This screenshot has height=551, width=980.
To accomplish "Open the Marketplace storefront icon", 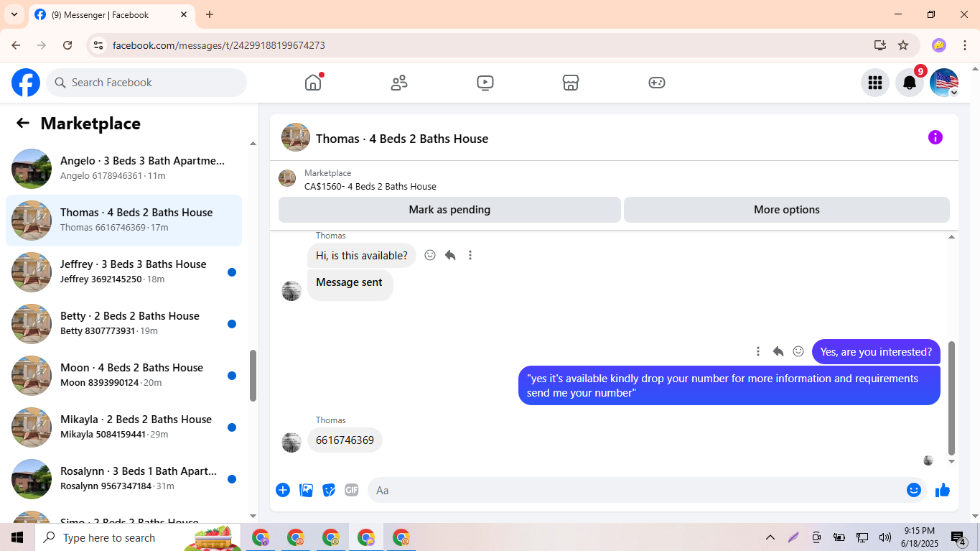I will coord(571,83).
